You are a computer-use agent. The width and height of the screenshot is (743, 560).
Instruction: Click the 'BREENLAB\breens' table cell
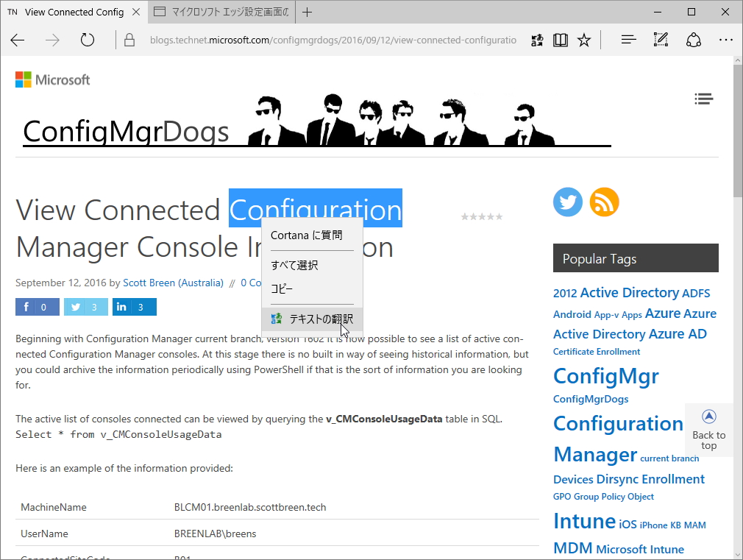(215, 534)
